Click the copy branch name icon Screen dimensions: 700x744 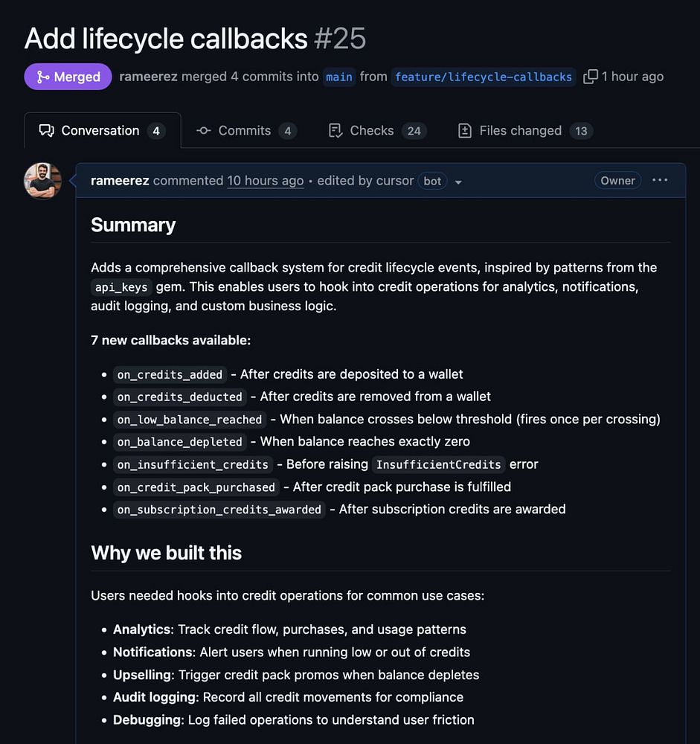pos(591,77)
